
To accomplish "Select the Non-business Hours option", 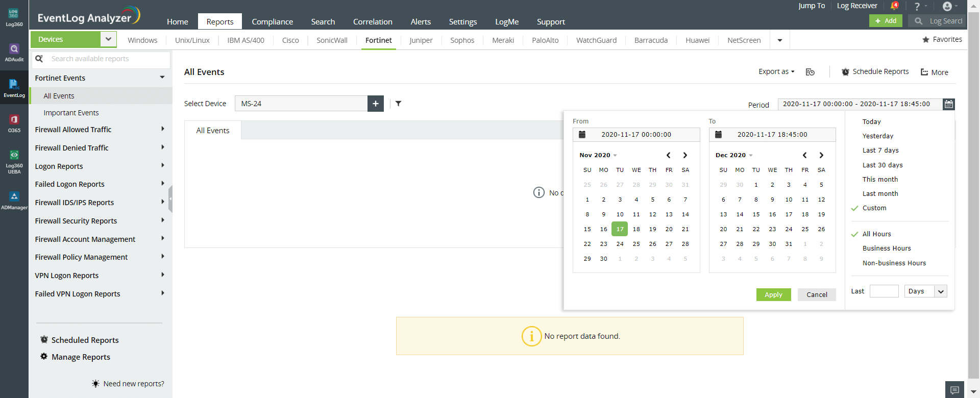I will 894,263.
